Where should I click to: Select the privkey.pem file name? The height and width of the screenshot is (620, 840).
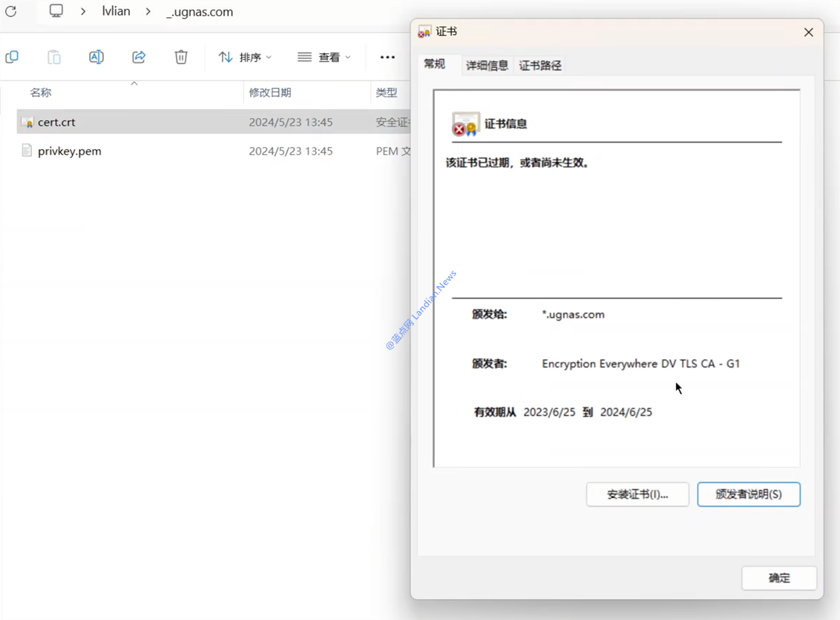70,151
